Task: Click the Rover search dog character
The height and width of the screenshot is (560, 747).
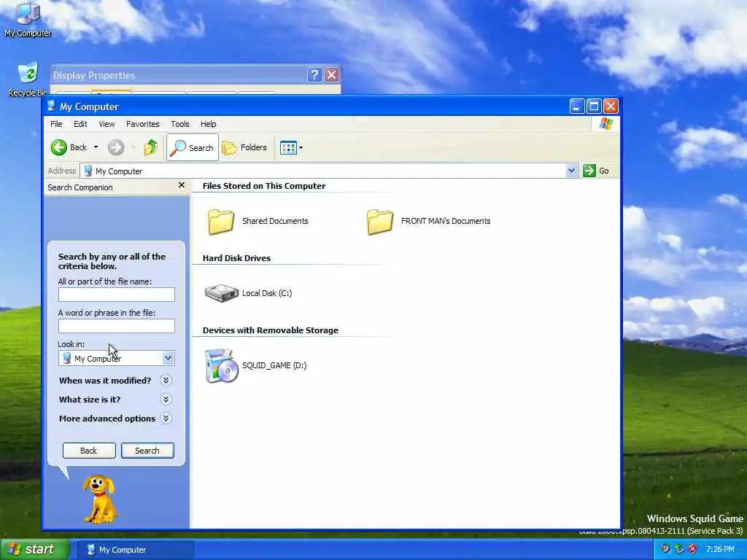Action: [99, 499]
